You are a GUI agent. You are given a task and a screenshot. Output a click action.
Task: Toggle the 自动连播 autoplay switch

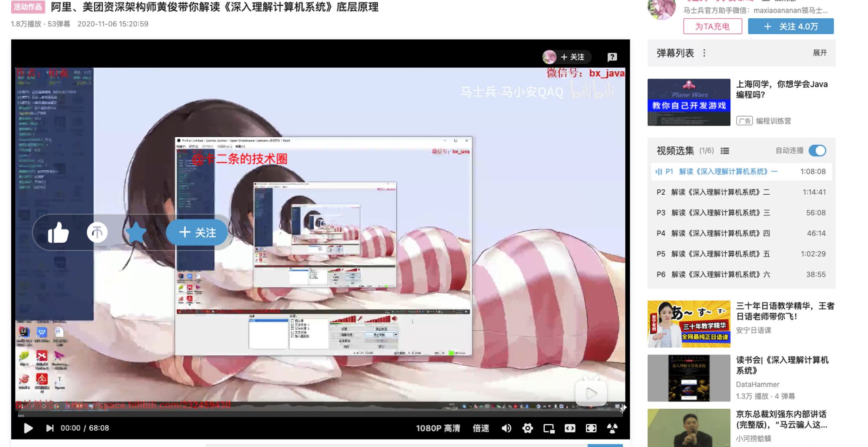coord(818,151)
